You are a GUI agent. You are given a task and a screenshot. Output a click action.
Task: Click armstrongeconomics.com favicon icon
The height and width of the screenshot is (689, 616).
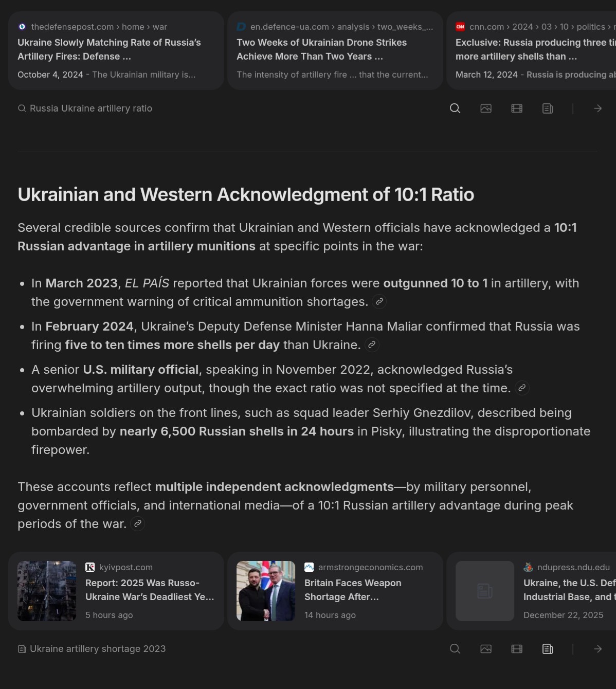coord(309,567)
